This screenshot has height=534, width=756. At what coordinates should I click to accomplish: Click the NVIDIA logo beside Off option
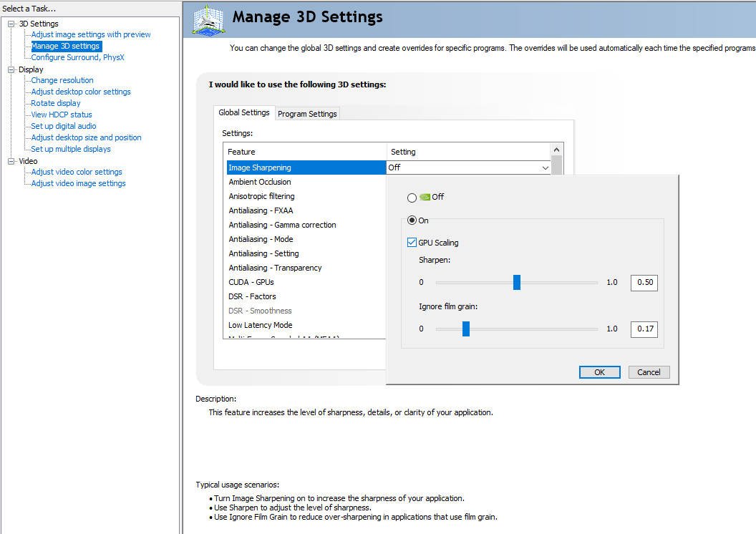425,197
